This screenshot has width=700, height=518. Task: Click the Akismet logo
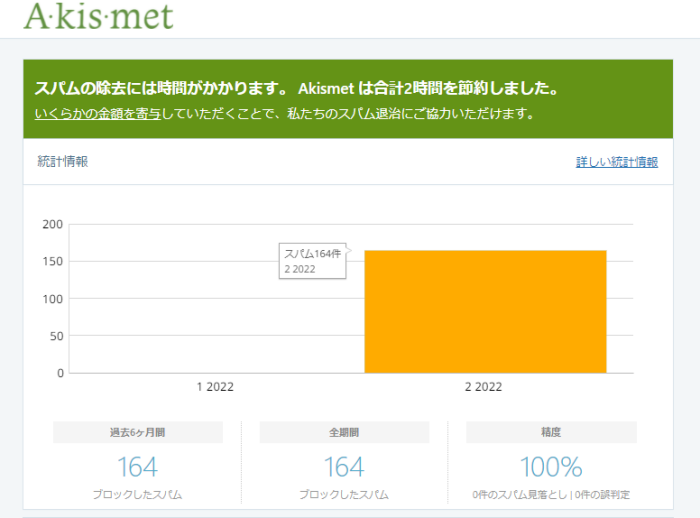[99, 16]
